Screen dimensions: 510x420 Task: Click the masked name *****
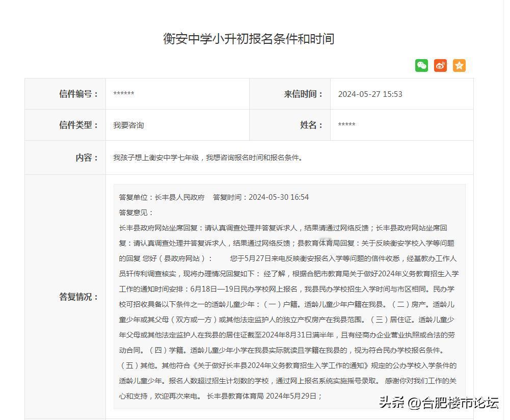click(x=347, y=124)
